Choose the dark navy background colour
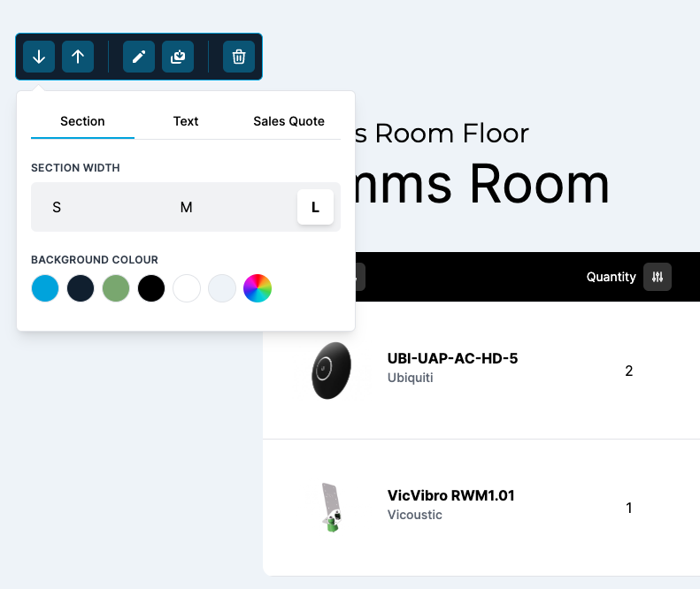This screenshot has width=700, height=589. 81,288
